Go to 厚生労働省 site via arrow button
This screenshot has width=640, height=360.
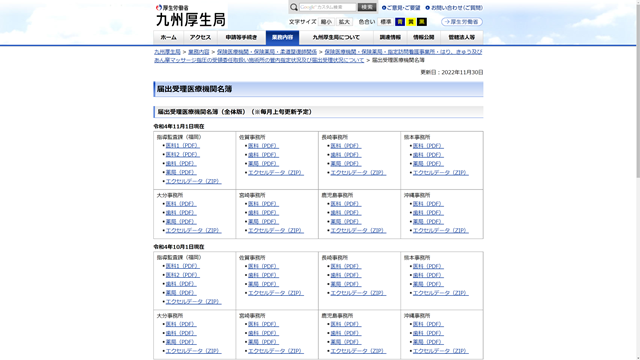click(x=462, y=22)
